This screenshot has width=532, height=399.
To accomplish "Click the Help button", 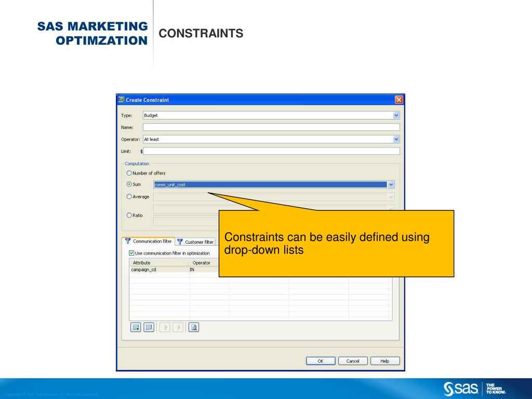I will click(x=385, y=361).
